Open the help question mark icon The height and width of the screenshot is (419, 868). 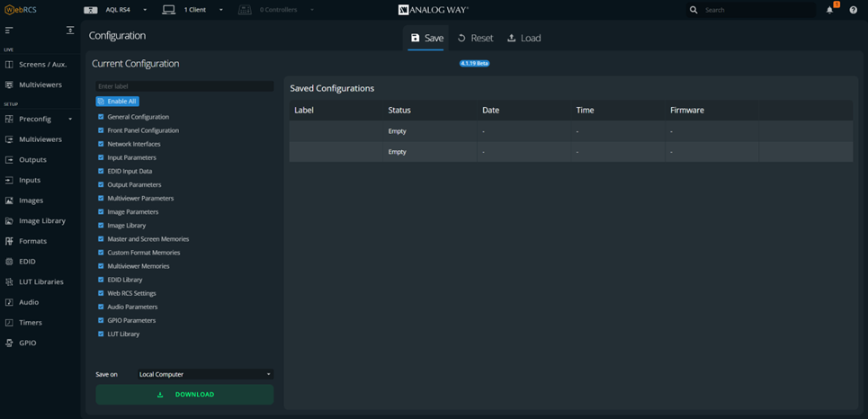[853, 10]
